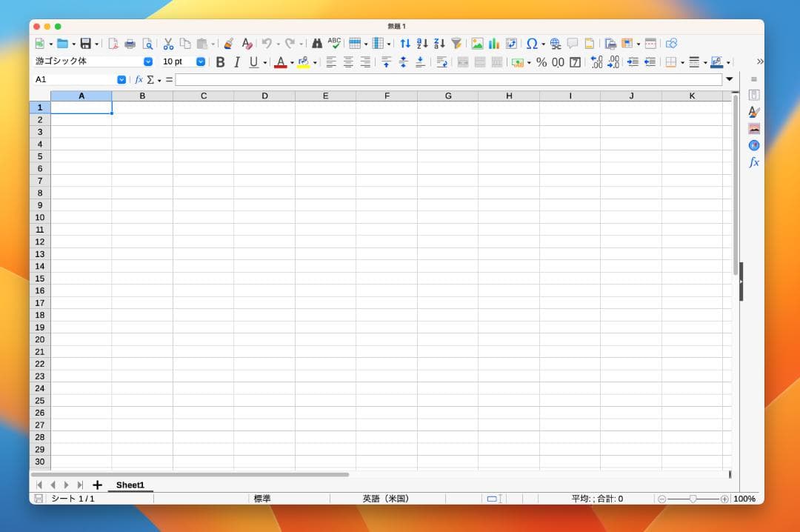
Task: Click the Sort Ascending icon
Action: point(422,44)
